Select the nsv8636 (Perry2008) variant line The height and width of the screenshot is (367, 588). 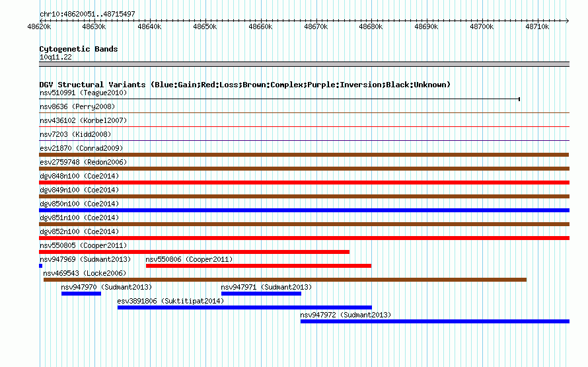pyautogui.click(x=304, y=112)
